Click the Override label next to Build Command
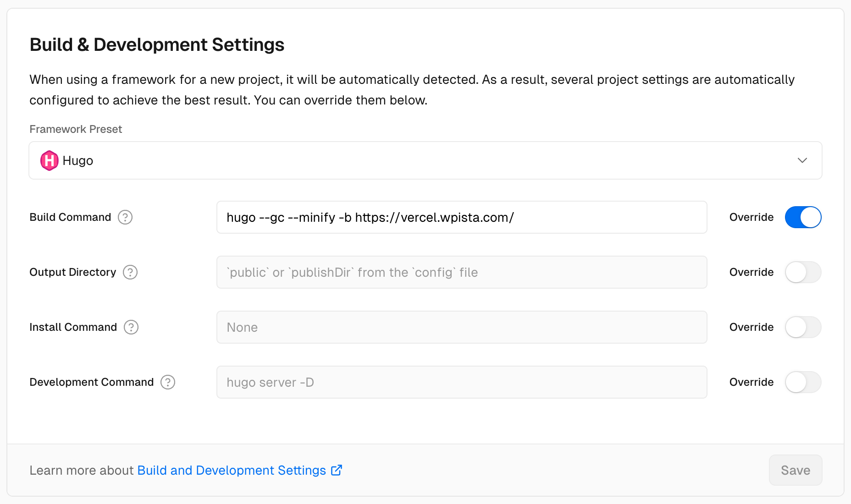Image resolution: width=851 pixels, height=504 pixels. (751, 217)
